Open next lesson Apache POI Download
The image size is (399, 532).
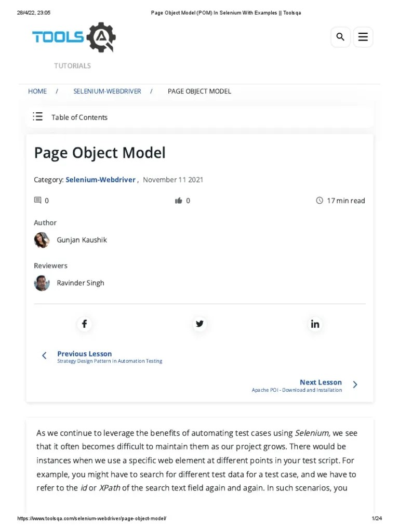click(x=297, y=390)
